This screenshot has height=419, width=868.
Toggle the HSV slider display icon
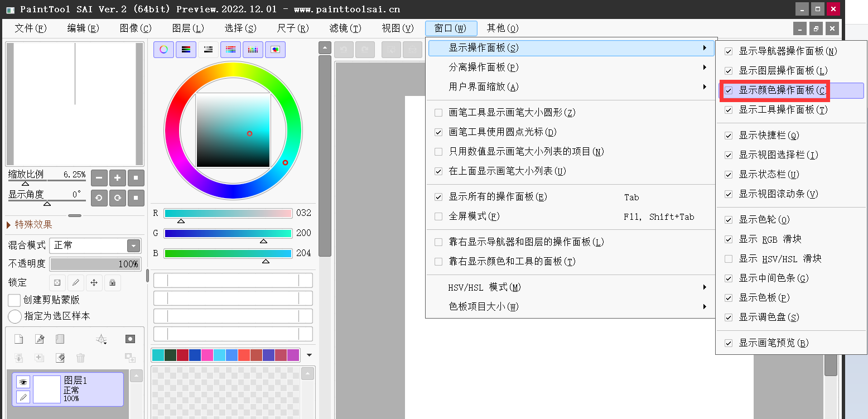(x=208, y=49)
